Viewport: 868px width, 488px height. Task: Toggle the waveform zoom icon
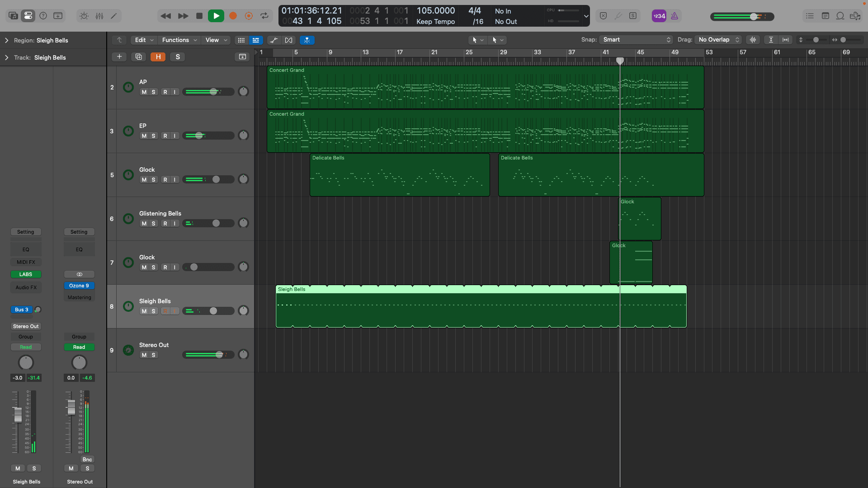click(x=753, y=40)
